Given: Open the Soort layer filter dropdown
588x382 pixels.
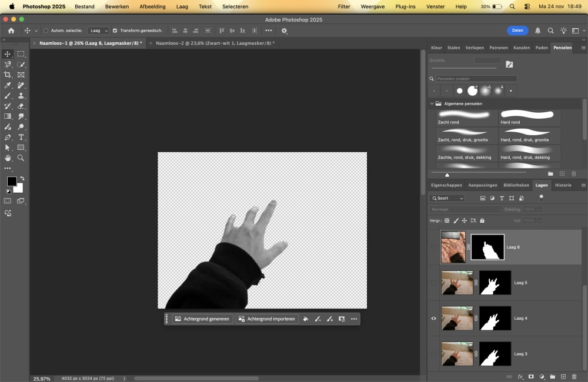Looking at the screenshot, I should (x=447, y=198).
